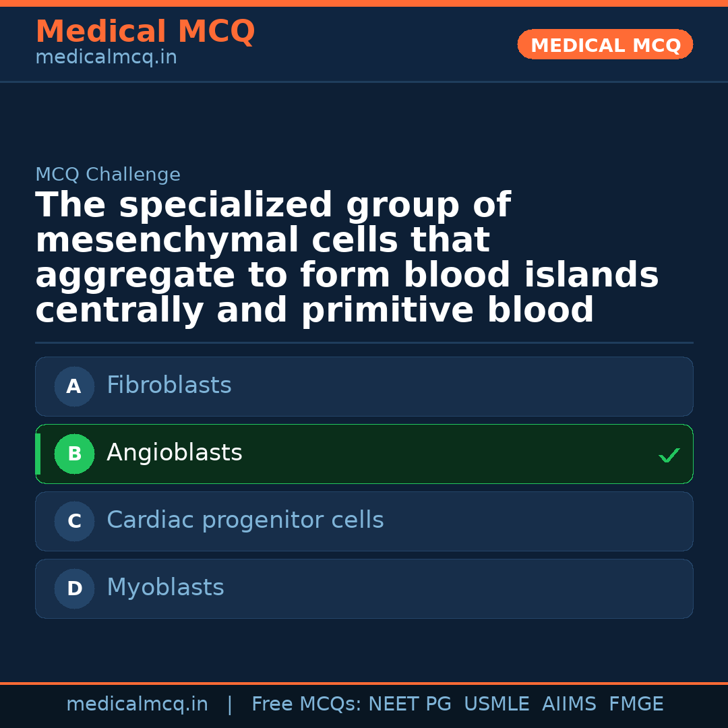The width and height of the screenshot is (728, 728).
Task: Click the NEET PG footer label
Action: 409,704
